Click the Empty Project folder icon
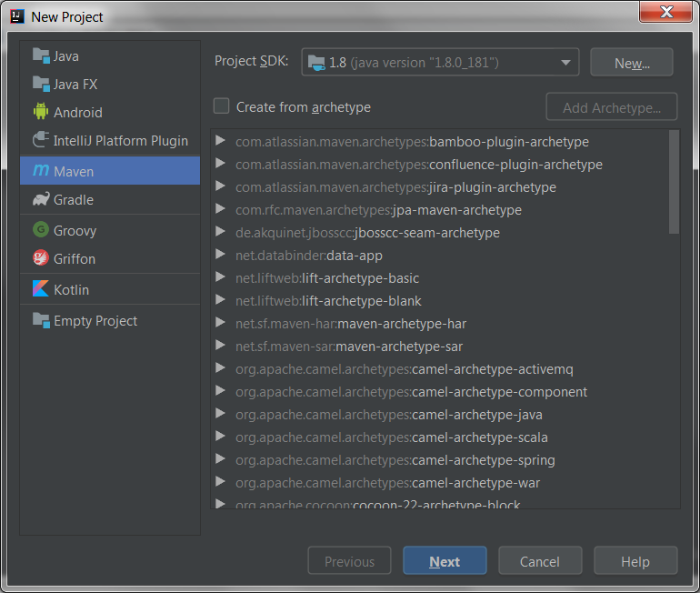 pos(41,320)
